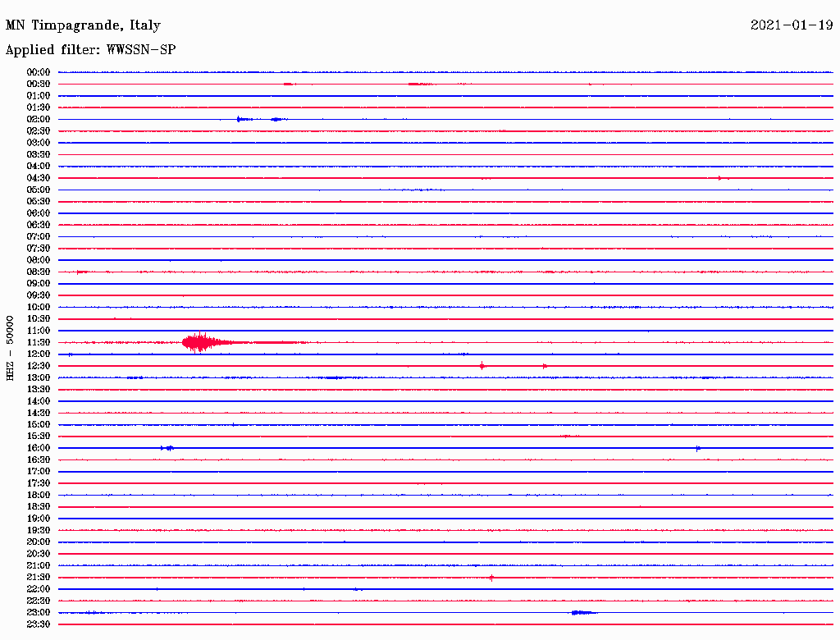Click the 18:30 time label

tap(39, 507)
